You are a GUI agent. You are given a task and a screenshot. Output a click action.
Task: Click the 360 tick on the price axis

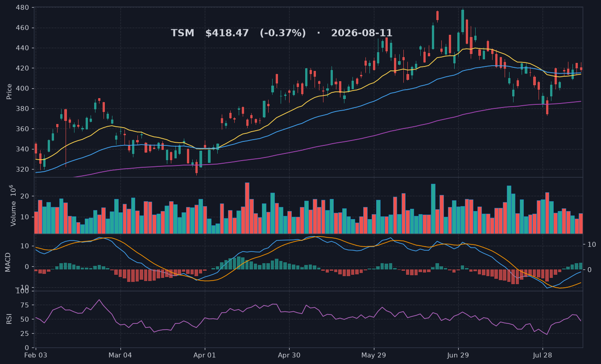23,129
